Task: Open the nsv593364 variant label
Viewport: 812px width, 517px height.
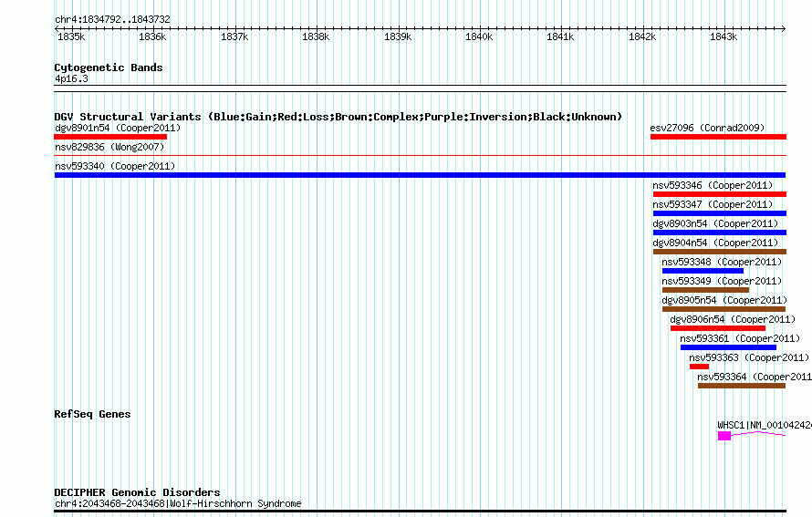Action: point(755,377)
